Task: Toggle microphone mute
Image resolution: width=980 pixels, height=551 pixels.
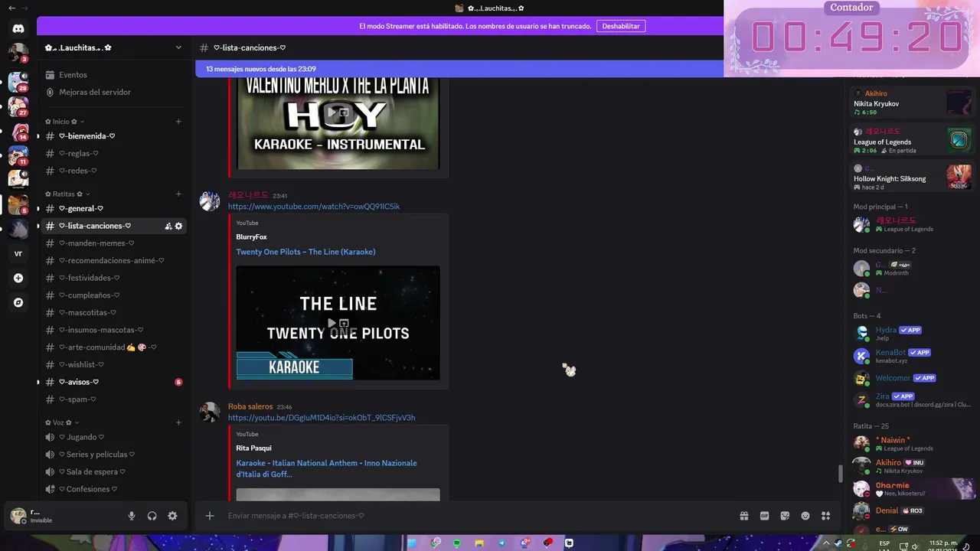Action: click(132, 516)
